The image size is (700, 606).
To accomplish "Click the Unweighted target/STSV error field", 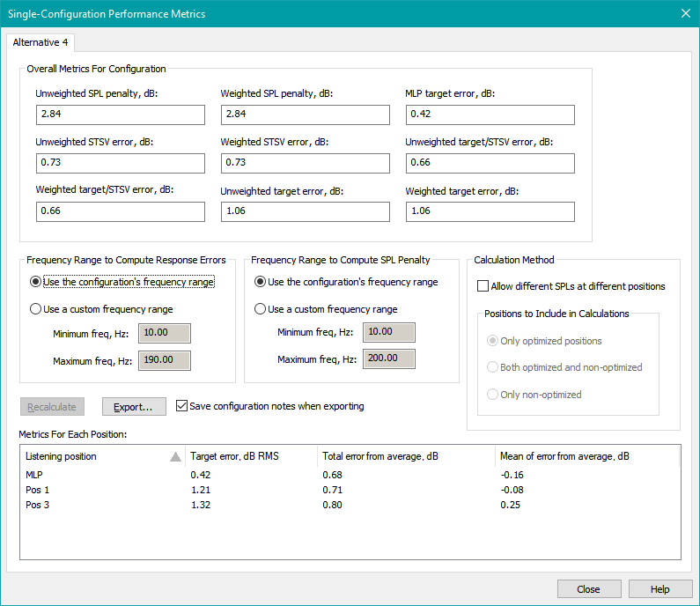I will pyautogui.click(x=490, y=163).
